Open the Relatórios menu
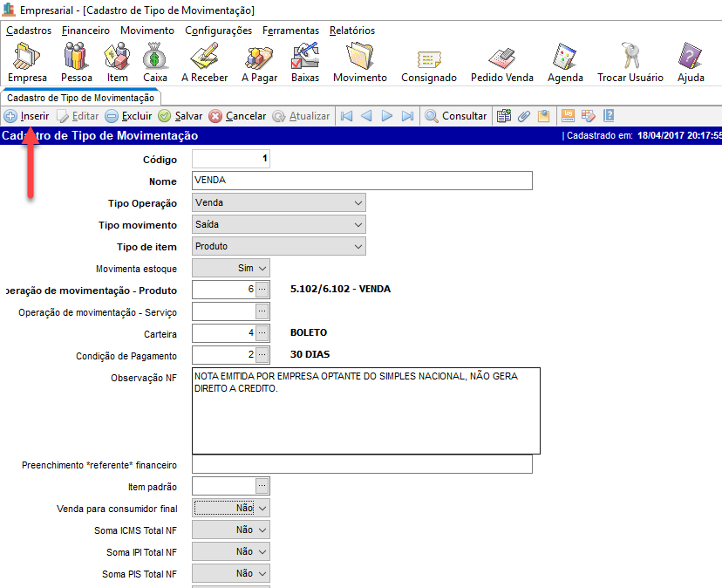Viewport: 722px width, 588px height. pyautogui.click(x=352, y=31)
